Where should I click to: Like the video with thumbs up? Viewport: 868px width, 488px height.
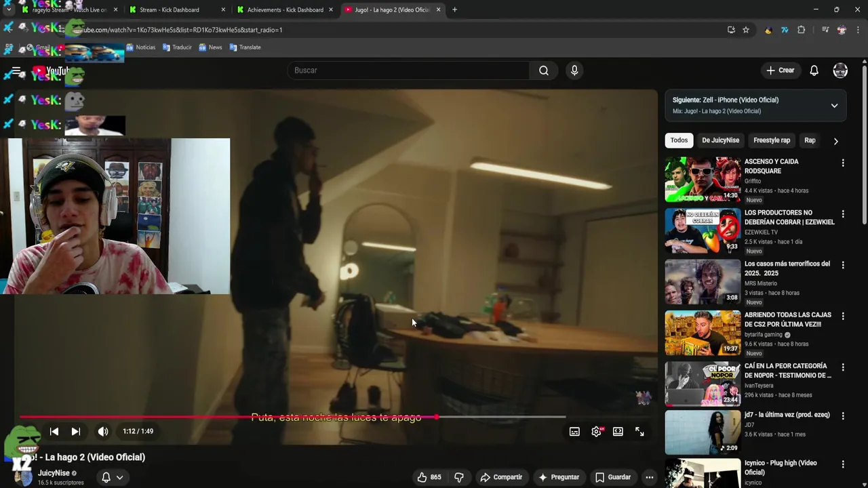429,477
